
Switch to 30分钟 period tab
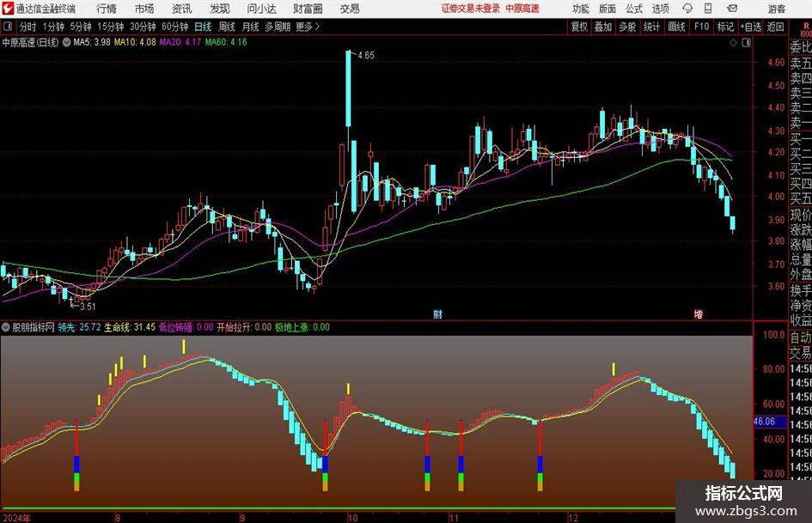point(143,27)
